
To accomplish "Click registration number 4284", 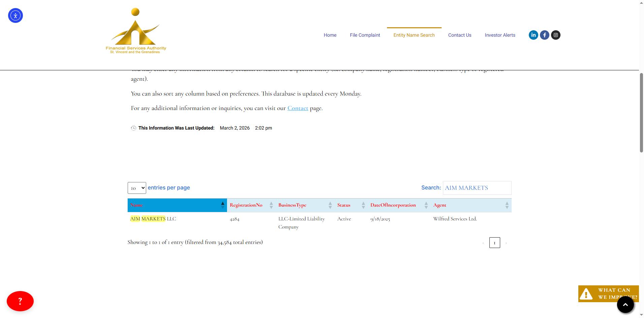I will coord(234,219).
